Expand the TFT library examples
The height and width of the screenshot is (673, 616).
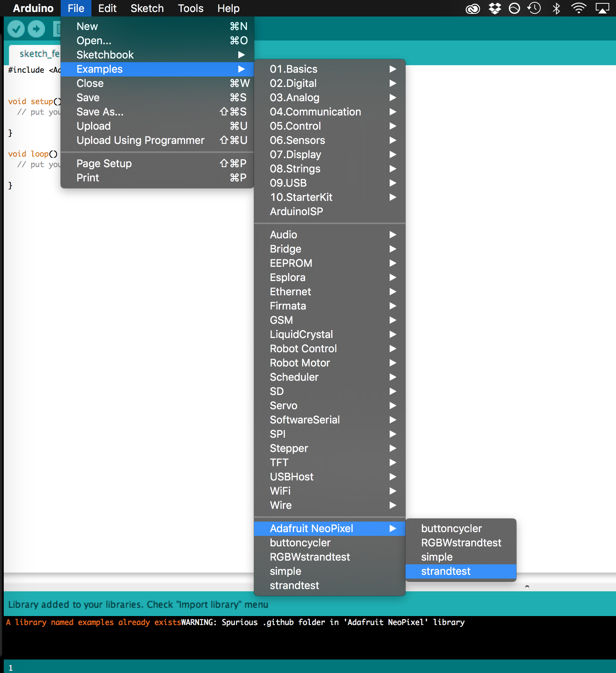tap(330, 462)
